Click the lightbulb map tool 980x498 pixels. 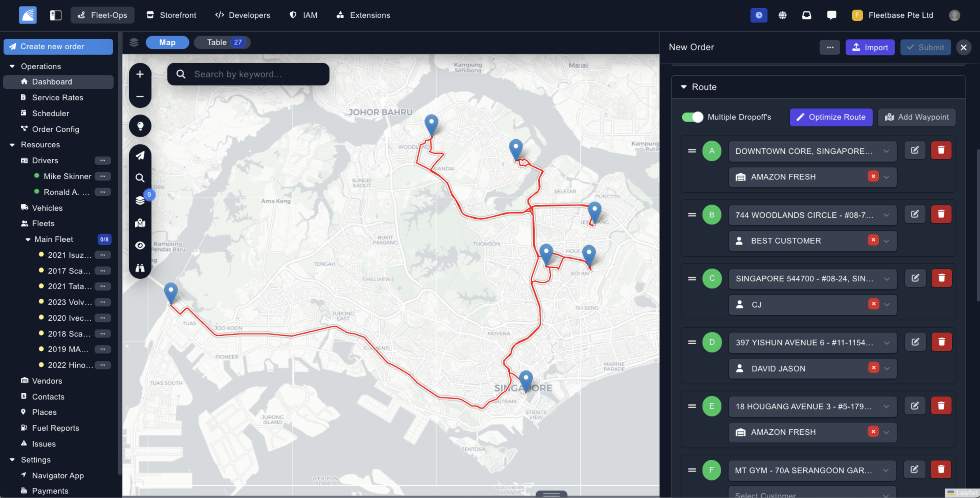[x=140, y=126]
